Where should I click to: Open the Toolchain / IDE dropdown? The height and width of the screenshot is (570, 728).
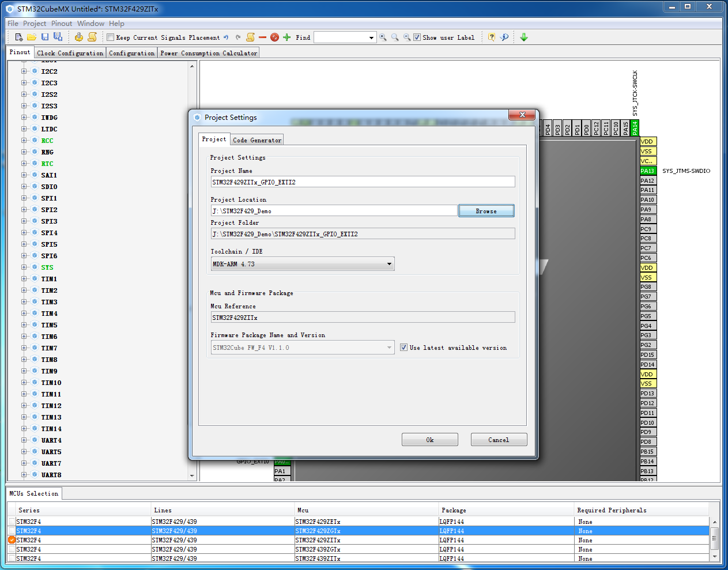click(389, 264)
